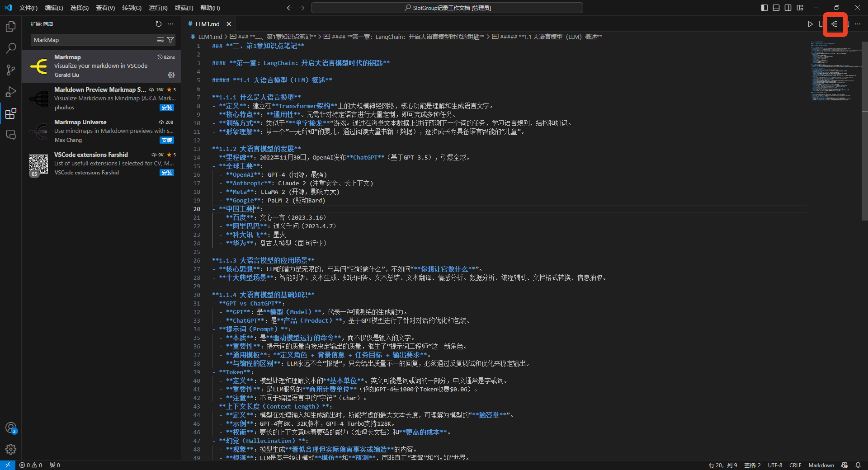Open notifications bell in status bar
868x470 pixels.
coord(859,465)
